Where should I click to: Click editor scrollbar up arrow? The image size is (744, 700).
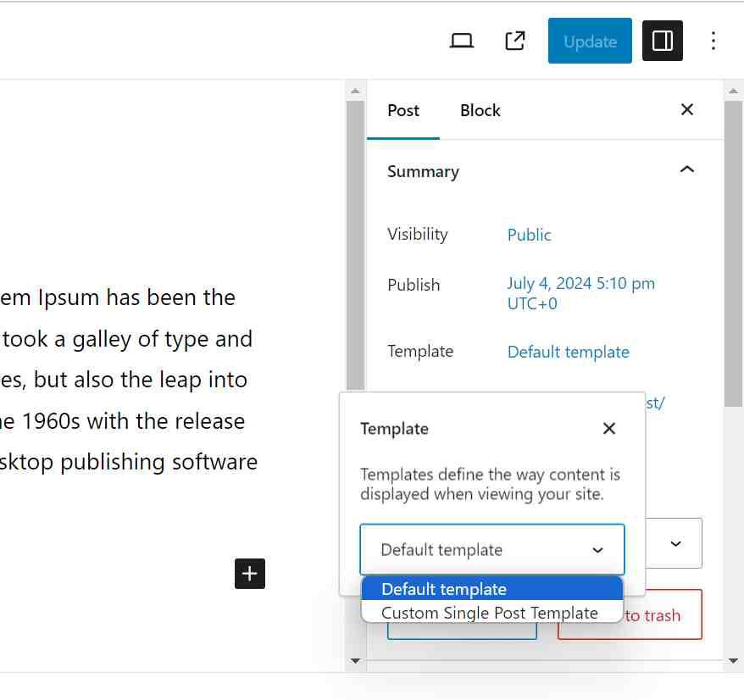tap(355, 91)
